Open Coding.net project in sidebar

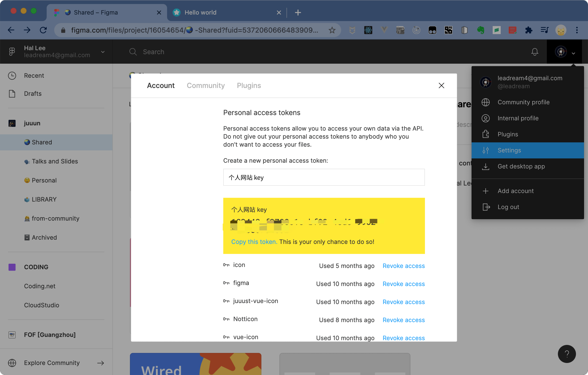56,286
